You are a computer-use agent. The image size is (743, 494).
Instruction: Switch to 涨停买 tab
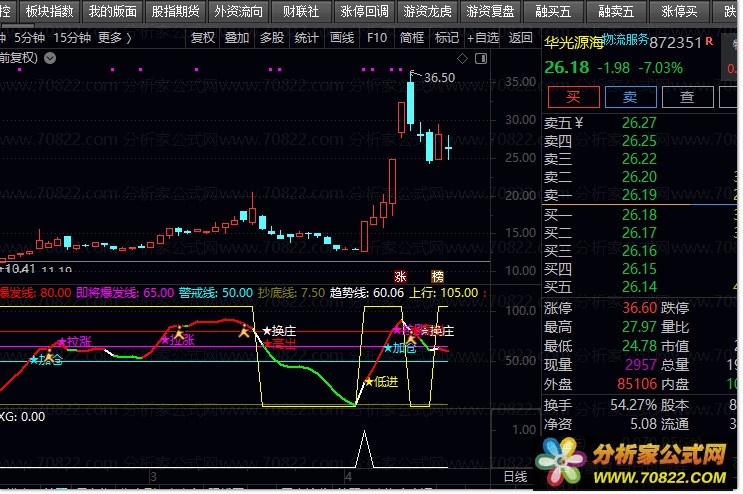[x=679, y=11]
